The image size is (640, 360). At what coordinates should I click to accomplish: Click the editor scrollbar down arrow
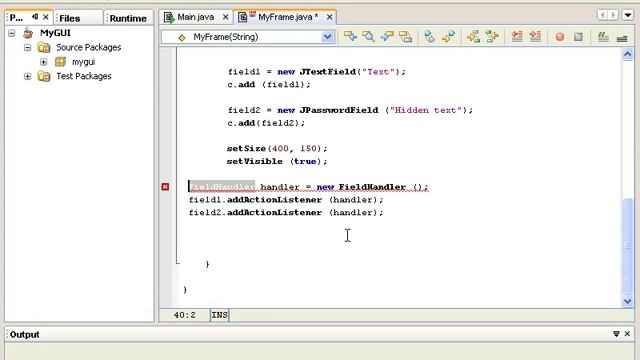(x=627, y=301)
